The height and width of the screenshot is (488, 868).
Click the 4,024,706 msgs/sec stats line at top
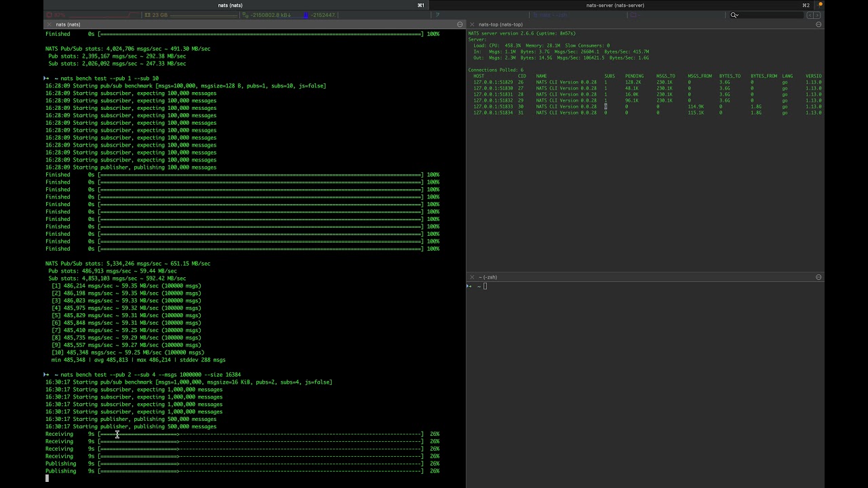tap(127, 49)
